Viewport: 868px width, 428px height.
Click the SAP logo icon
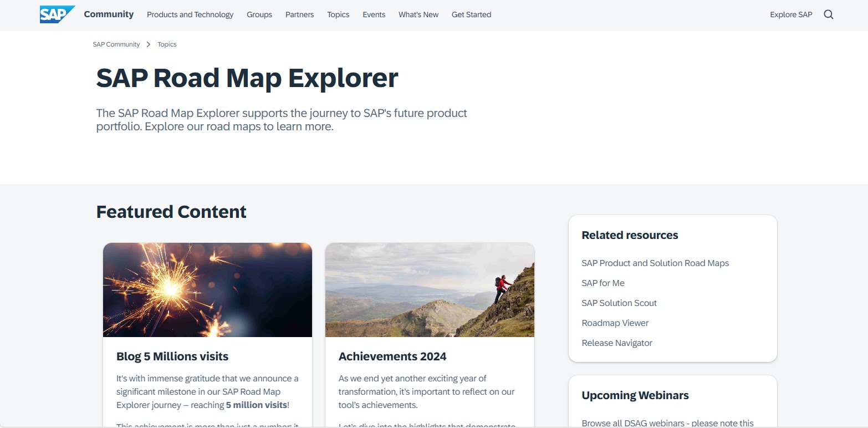[57, 14]
